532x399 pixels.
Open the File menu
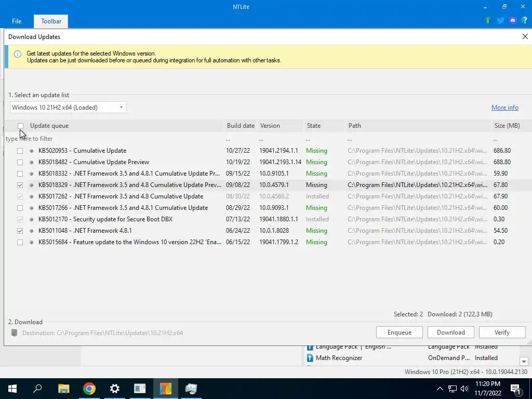17,21
